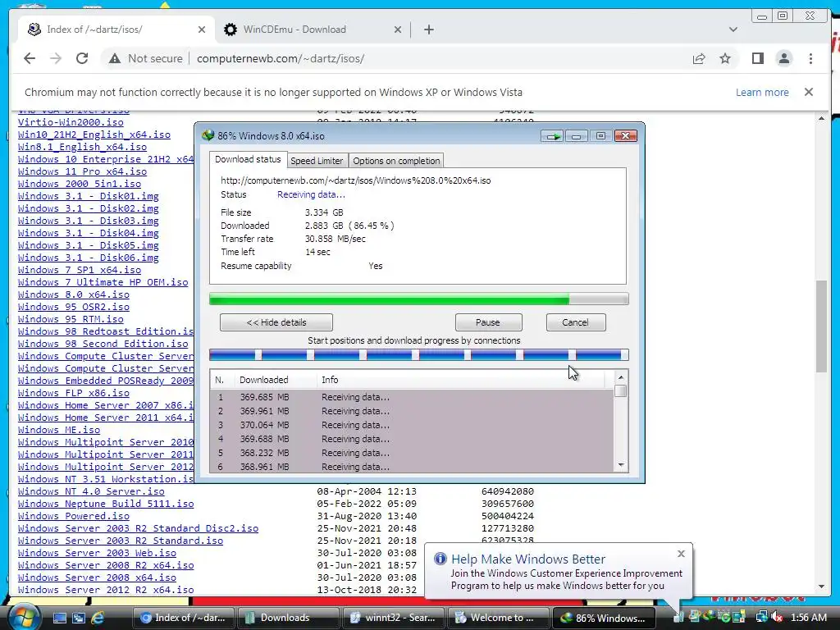Click the download dialog title icon

208,135
